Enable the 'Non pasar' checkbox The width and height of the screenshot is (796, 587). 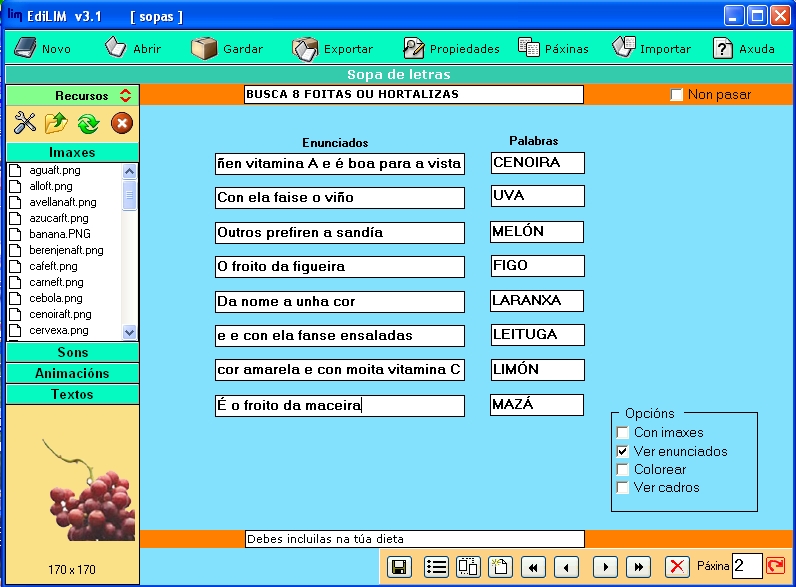point(677,95)
